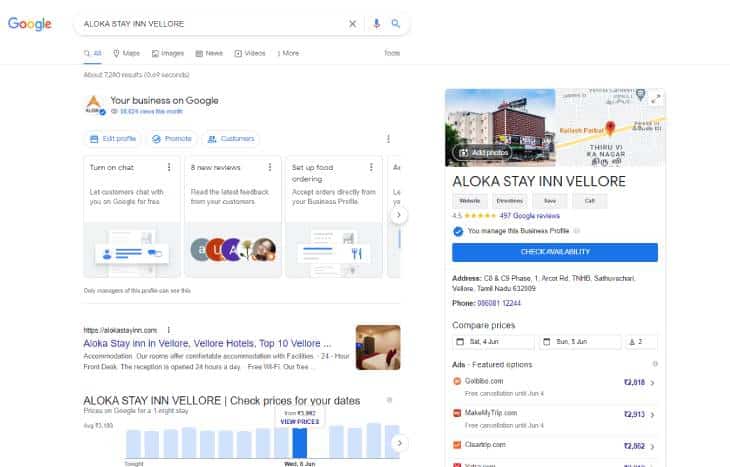Click the arrow next to Cleartrip price
This screenshot has width=730, height=467.
click(x=652, y=447)
